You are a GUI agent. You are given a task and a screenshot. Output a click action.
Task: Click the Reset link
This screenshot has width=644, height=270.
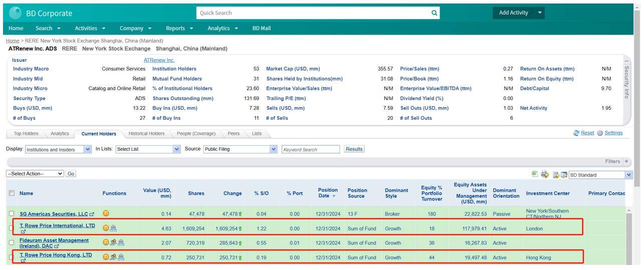pyautogui.click(x=587, y=133)
